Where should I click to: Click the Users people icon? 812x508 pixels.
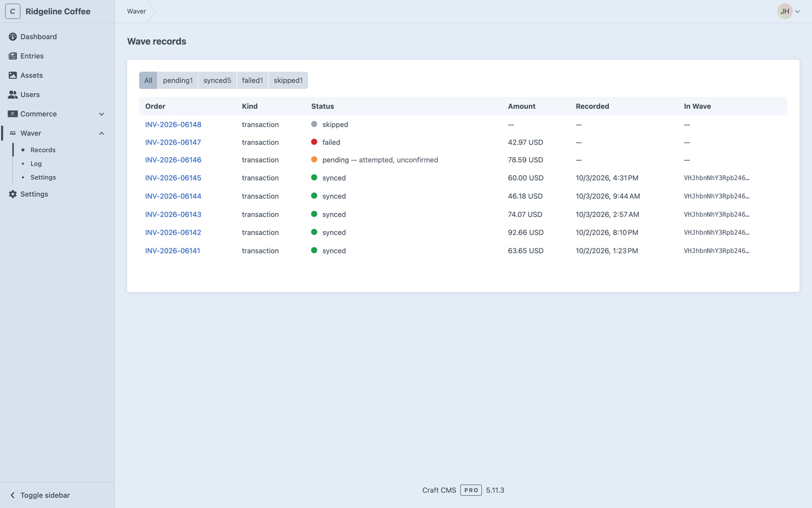click(13, 95)
